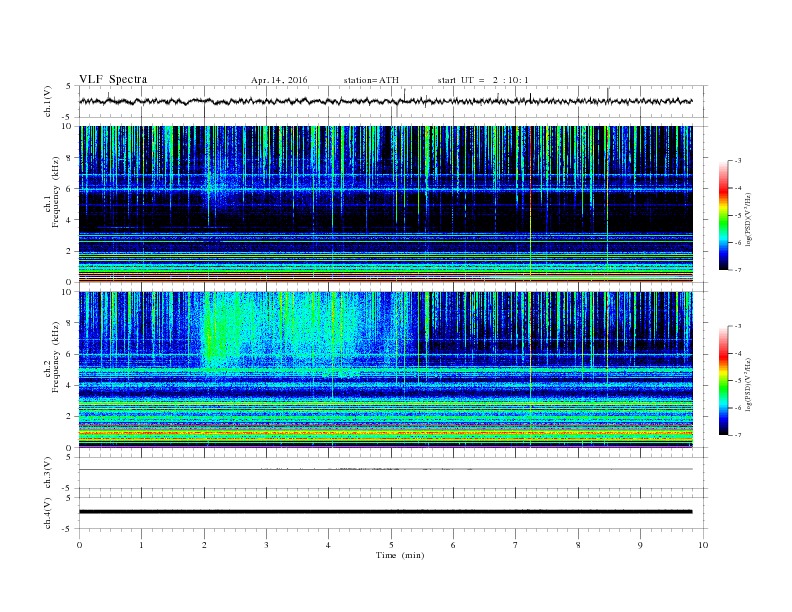Click the upper PSD color scale bar
The image size is (792, 612).
(723, 216)
